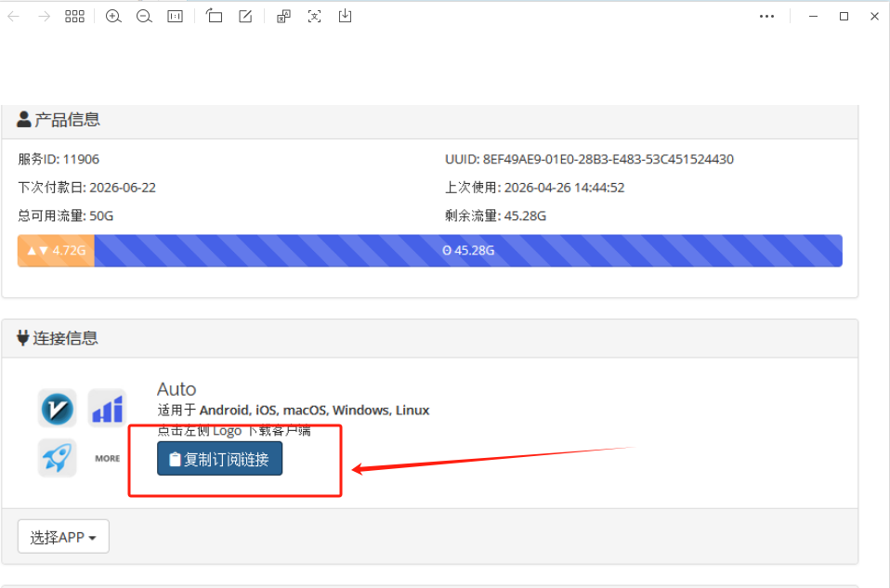The width and height of the screenshot is (890, 588).
Task: Click the blue V client logo
Action: 57,409
